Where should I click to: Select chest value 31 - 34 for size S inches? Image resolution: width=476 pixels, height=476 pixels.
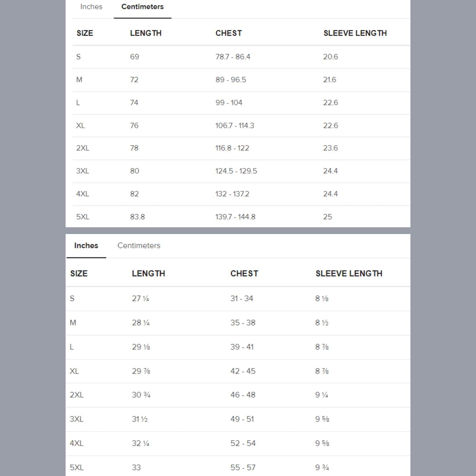coord(242,298)
